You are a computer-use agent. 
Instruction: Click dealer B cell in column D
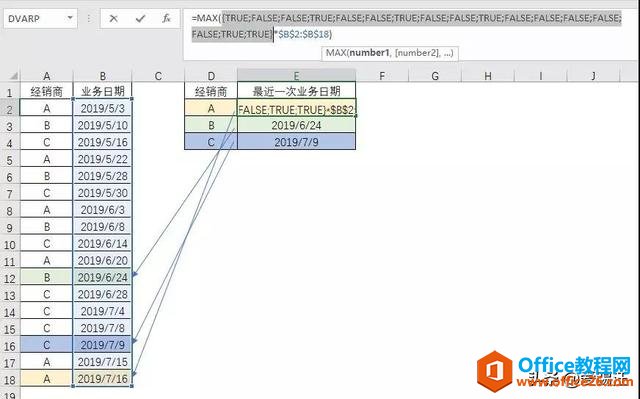tap(211, 125)
